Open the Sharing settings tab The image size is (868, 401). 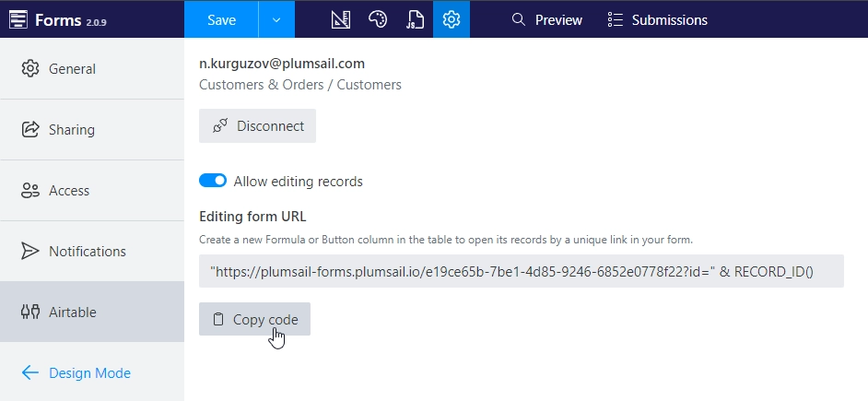[x=92, y=130]
